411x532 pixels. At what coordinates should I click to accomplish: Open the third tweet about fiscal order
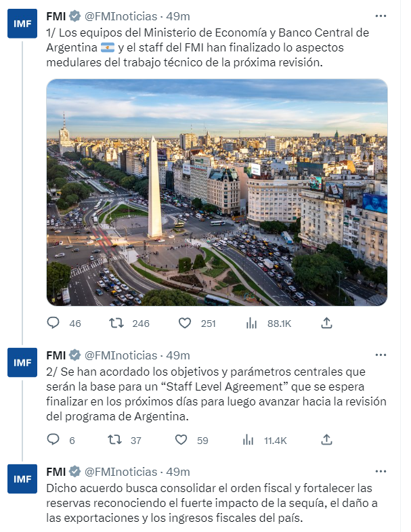pos(216,504)
